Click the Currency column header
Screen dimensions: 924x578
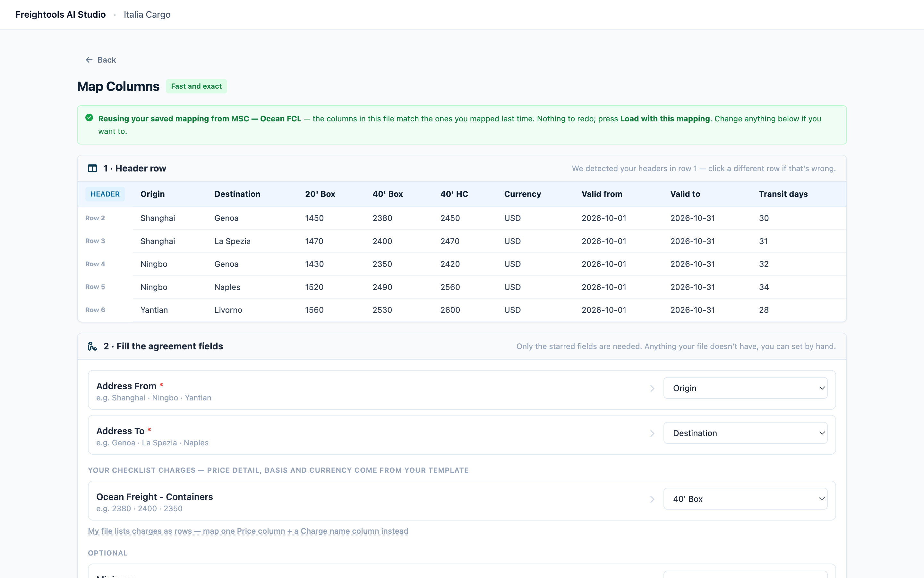point(522,194)
